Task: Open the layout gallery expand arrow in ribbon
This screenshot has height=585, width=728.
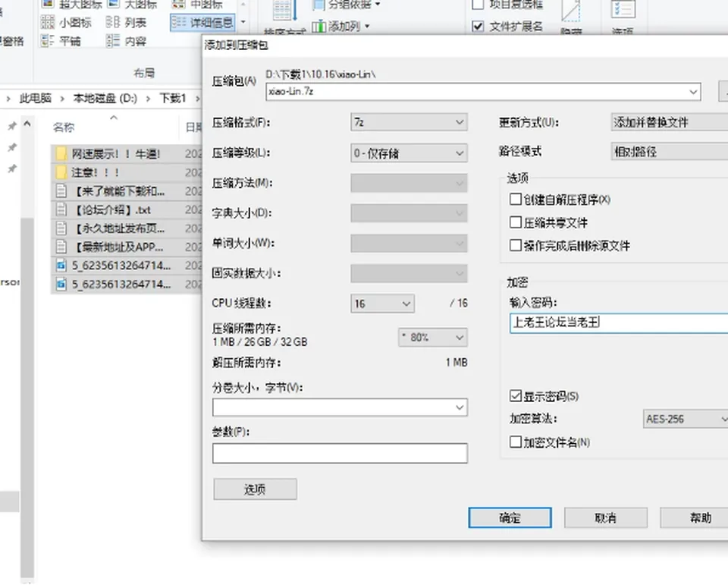Action: coord(243,22)
